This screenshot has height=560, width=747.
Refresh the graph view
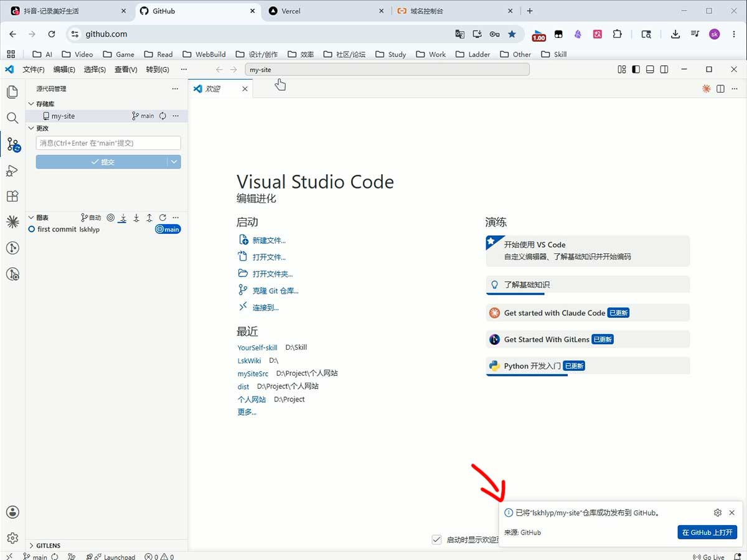click(162, 218)
